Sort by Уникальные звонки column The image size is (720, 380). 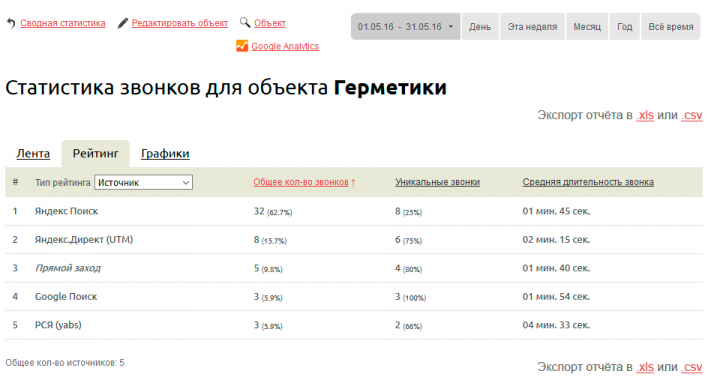[x=437, y=182]
